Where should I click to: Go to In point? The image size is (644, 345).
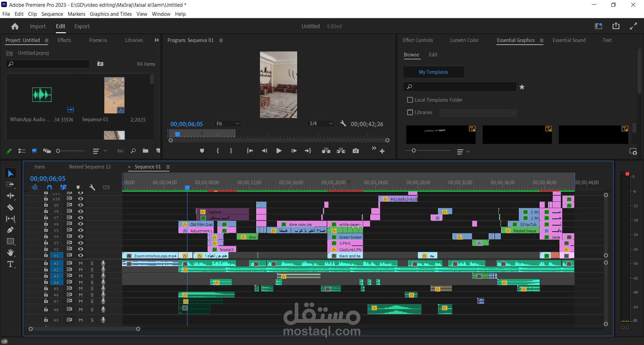[250, 151]
